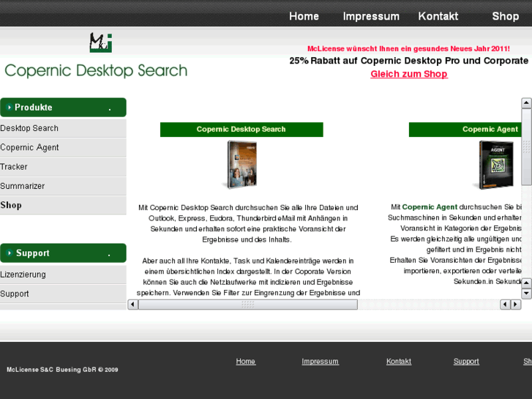Click the McLicense logo icon
The width and height of the screenshot is (532, 399).
coord(101,42)
